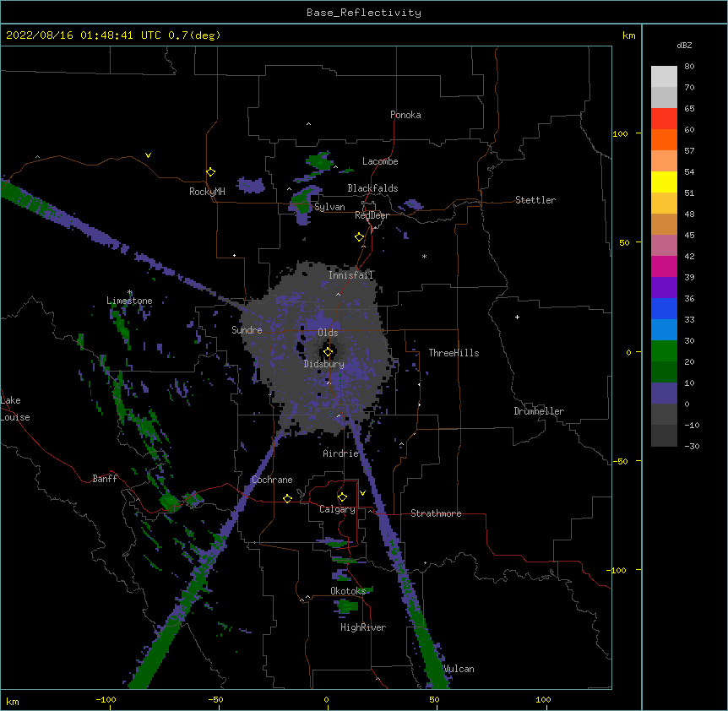Click the Louise label at map edge
Viewport: 728px width, 711px height.
15,417
